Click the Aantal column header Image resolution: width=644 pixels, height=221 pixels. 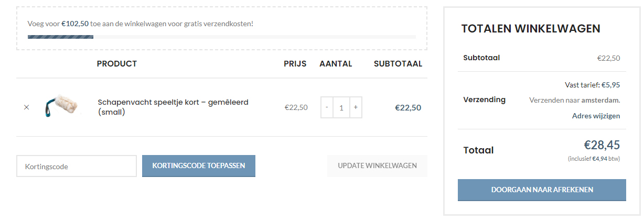pyautogui.click(x=336, y=64)
